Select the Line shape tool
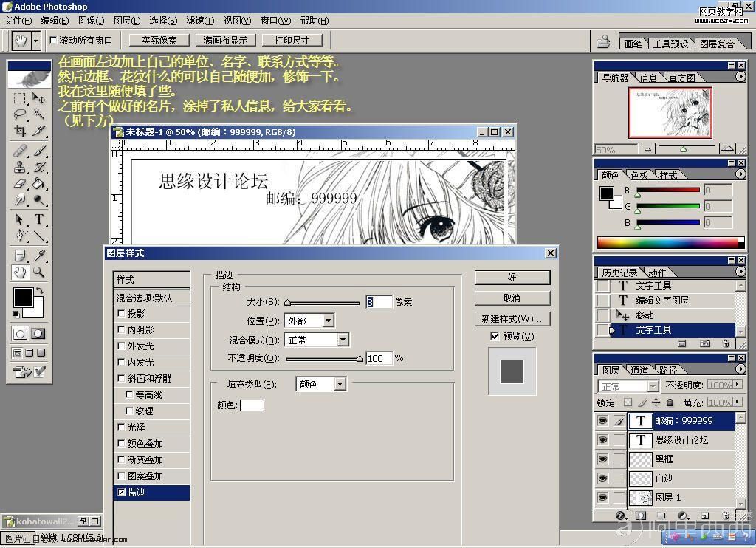The image size is (756, 548). (39, 236)
